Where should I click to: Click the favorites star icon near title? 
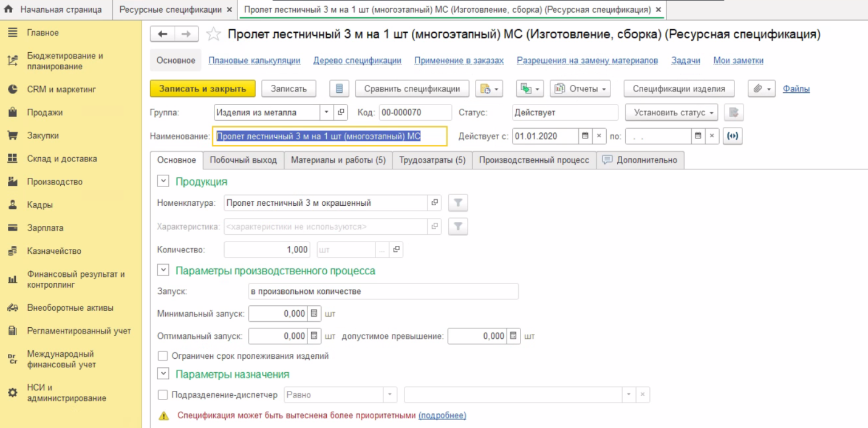213,35
